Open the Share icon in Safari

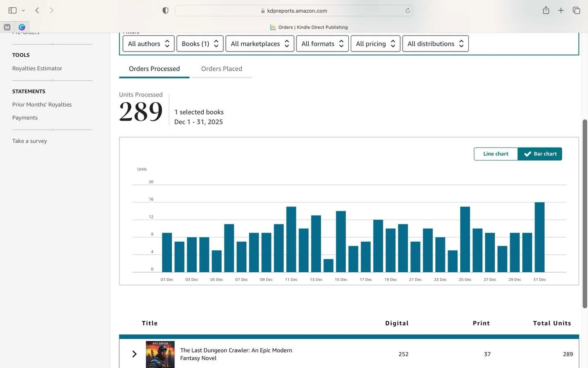[x=546, y=10]
